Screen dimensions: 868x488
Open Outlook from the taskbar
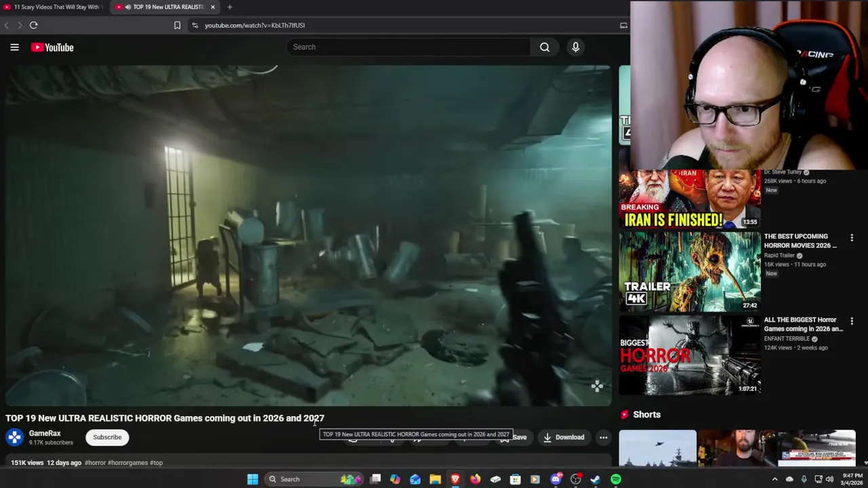pyautogui.click(x=415, y=479)
